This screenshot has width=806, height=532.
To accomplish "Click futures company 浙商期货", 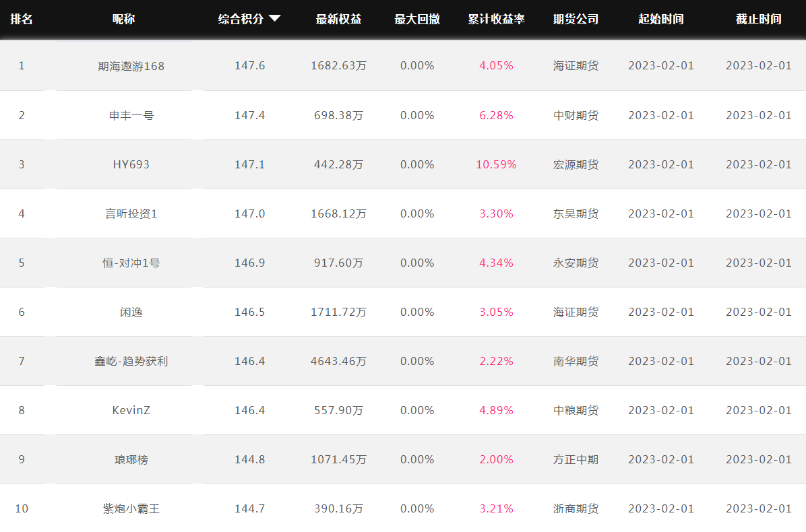I will coord(576,509).
